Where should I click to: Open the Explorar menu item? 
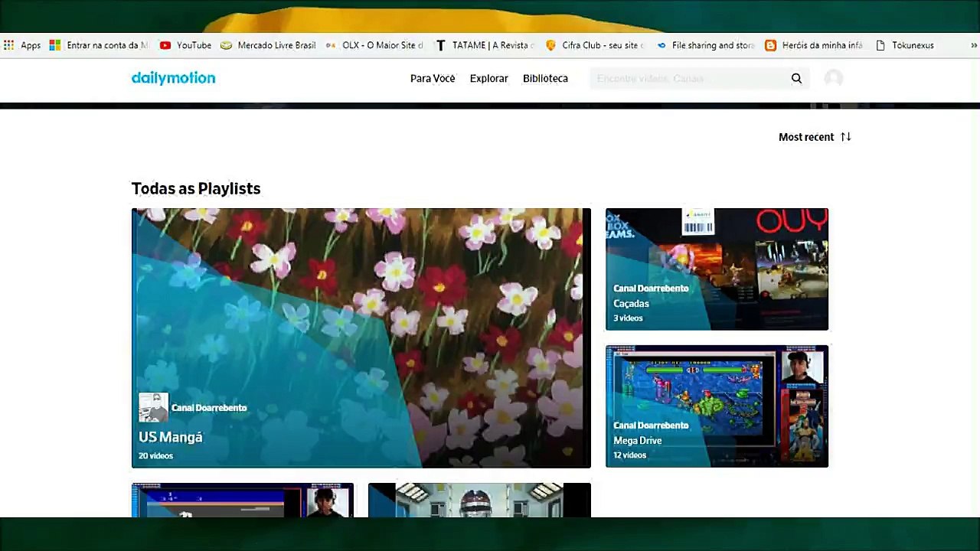click(x=489, y=78)
